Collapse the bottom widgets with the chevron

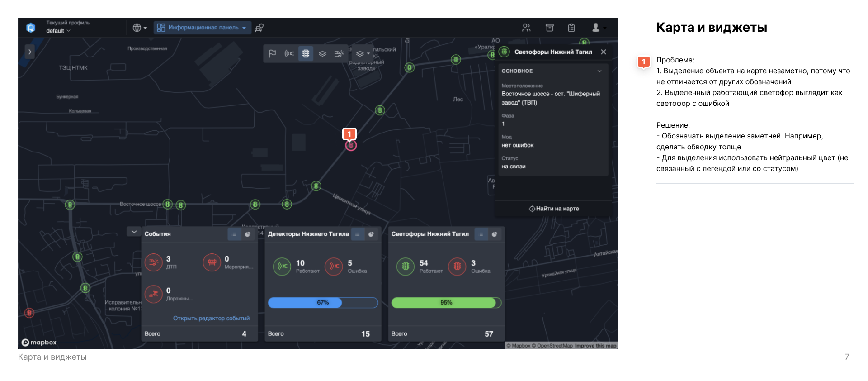pyautogui.click(x=134, y=232)
